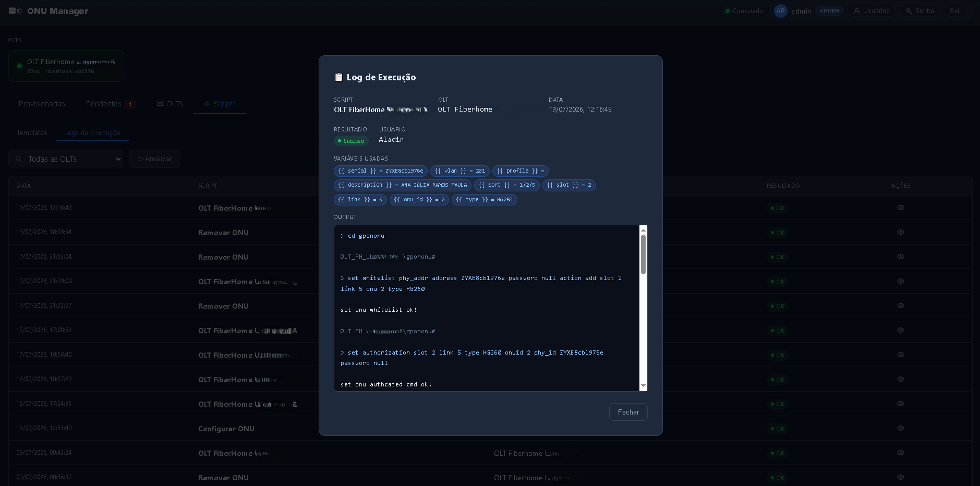The height and width of the screenshot is (486, 980).
Task: View log for 12/07/2026, 18:57:28 row
Action: [x=900, y=379]
